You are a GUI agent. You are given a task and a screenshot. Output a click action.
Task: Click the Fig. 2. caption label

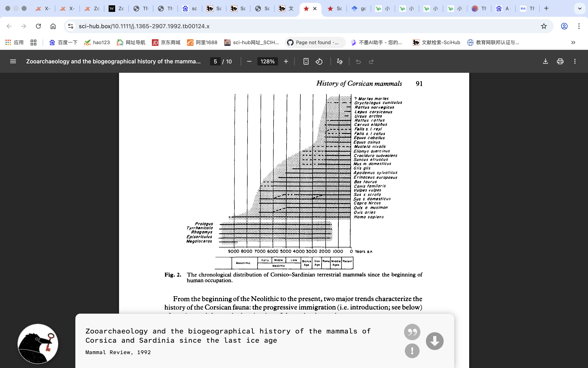tap(173, 275)
